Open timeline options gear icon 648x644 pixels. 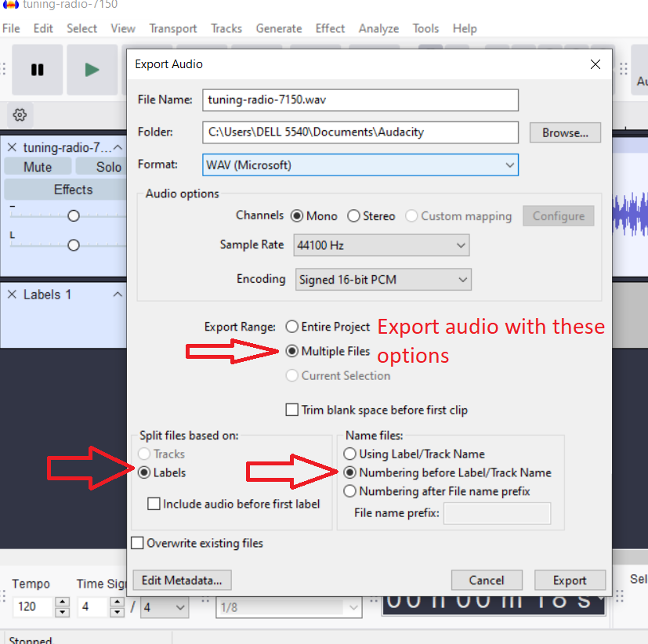pyautogui.click(x=20, y=115)
